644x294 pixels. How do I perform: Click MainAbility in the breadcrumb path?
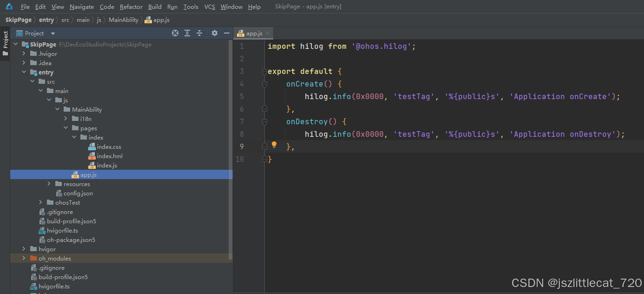[x=124, y=20]
